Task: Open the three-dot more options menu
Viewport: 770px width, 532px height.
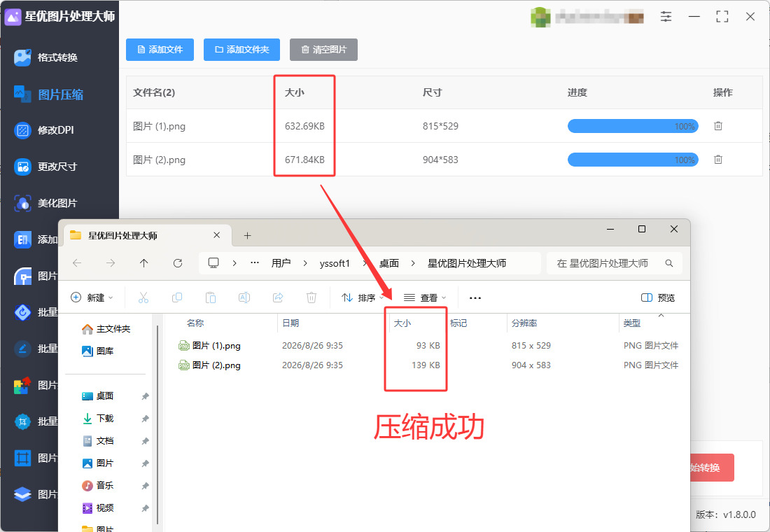Action: coord(475,297)
